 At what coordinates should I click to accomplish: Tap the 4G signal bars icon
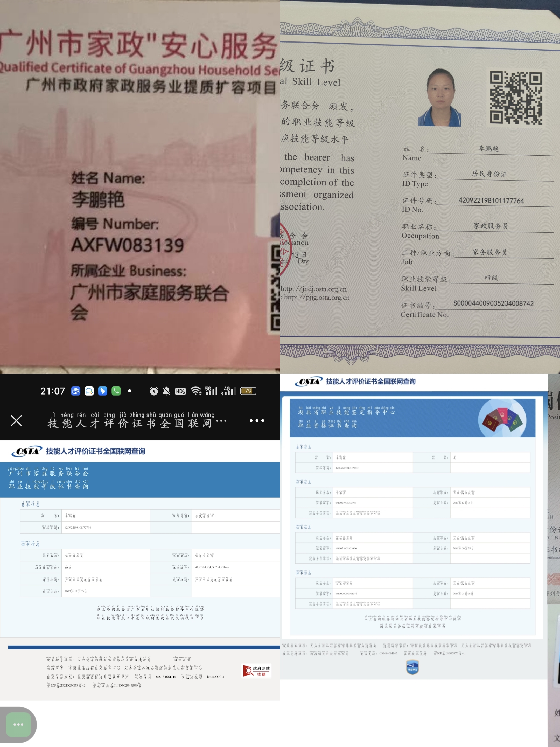point(228,391)
